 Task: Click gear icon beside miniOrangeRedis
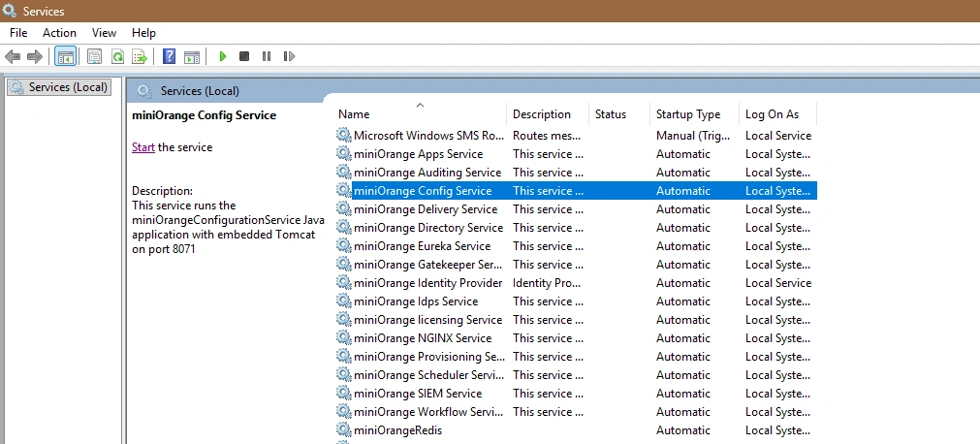click(x=344, y=429)
